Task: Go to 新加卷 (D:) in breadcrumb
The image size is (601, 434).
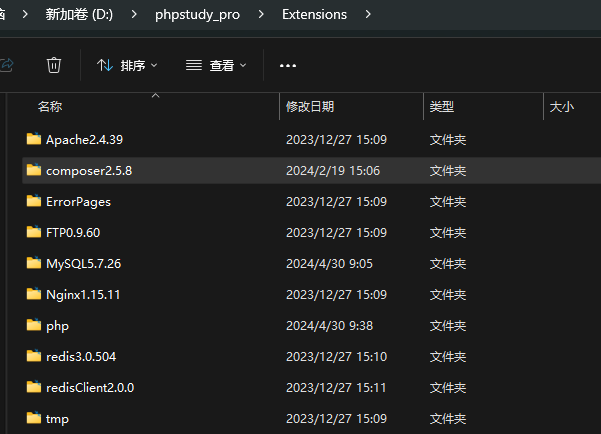Action: click(x=79, y=15)
